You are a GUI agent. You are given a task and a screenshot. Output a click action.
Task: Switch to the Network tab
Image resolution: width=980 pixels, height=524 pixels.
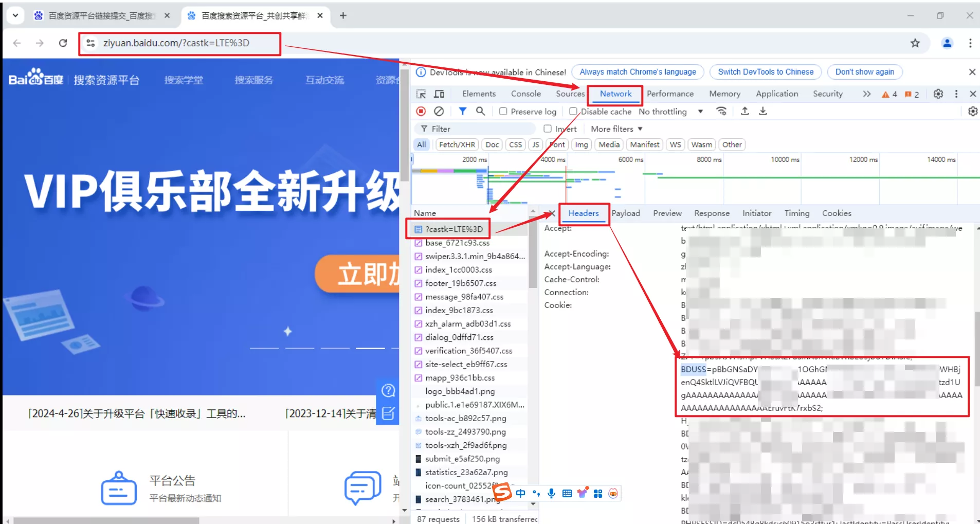click(615, 94)
